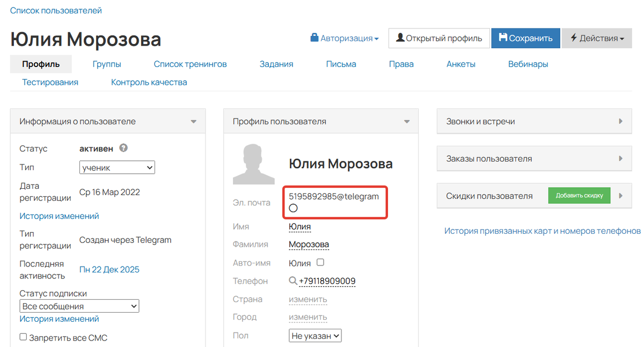The width and height of the screenshot is (644, 347).
Task: Click the circle icon under the email address
Action: click(x=293, y=208)
